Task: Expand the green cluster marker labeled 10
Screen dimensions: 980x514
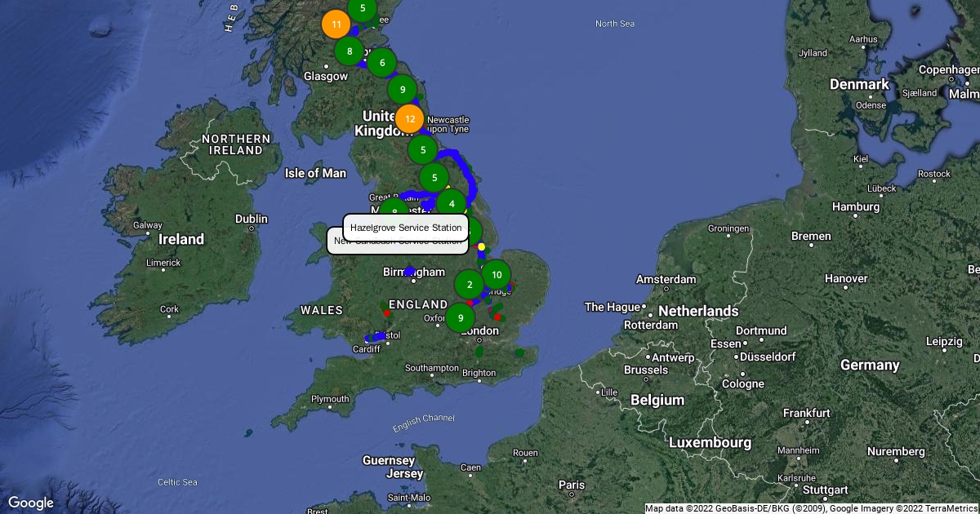Action: 497,275
